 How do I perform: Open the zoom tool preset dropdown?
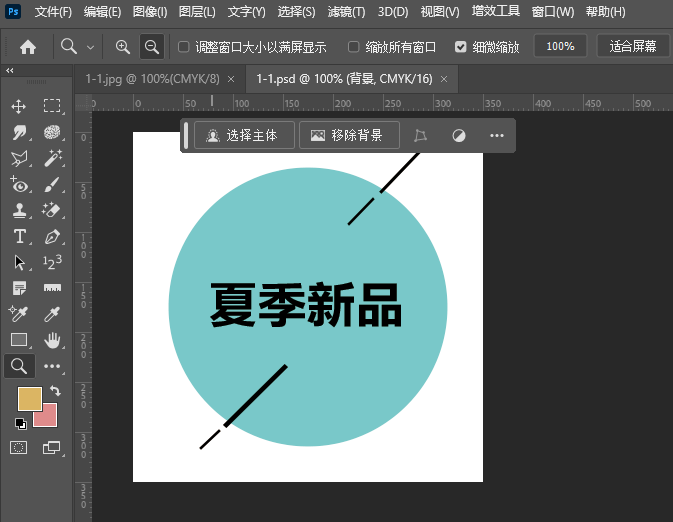(x=90, y=47)
